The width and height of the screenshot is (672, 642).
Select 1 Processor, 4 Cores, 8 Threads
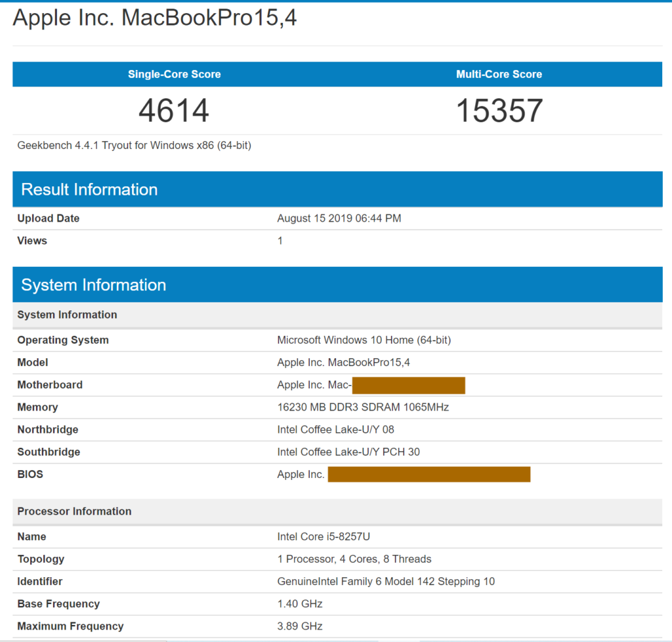tap(354, 559)
